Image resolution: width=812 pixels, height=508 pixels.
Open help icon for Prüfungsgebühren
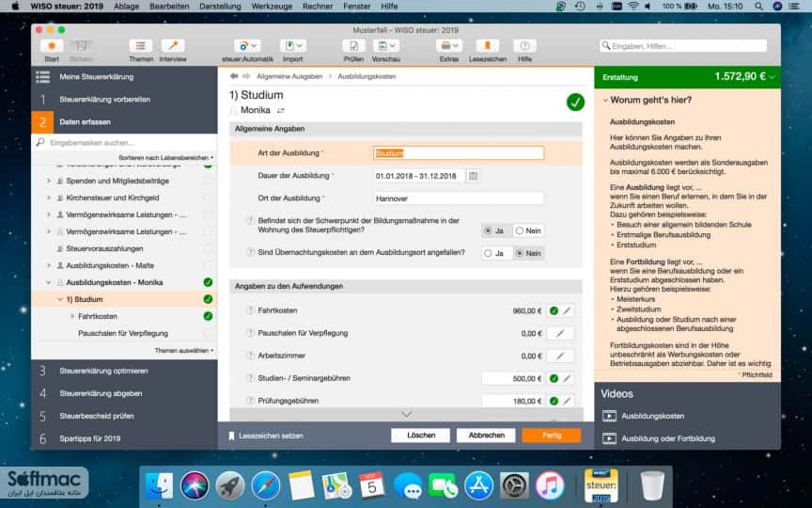250,401
